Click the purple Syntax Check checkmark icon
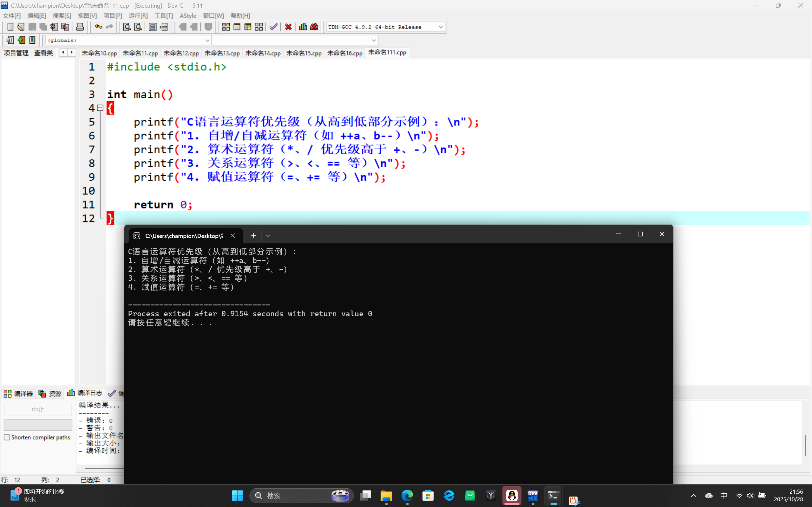This screenshot has width=812, height=507. 273,27
